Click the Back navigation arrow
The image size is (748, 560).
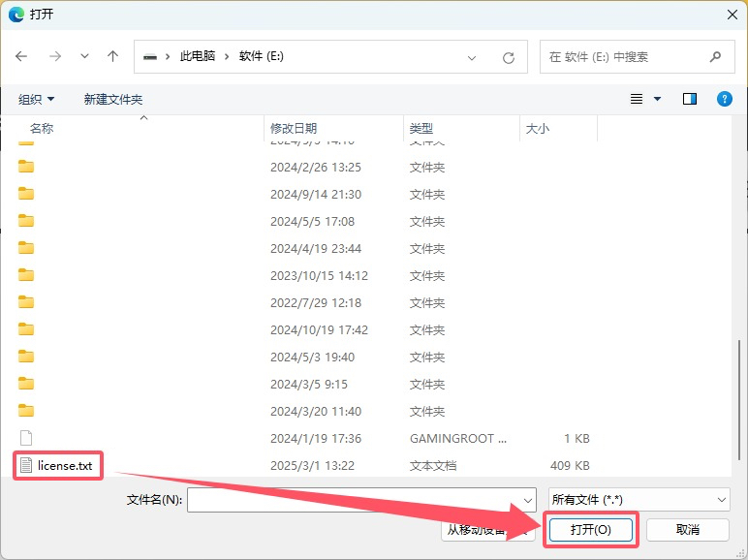(x=21, y=57)
